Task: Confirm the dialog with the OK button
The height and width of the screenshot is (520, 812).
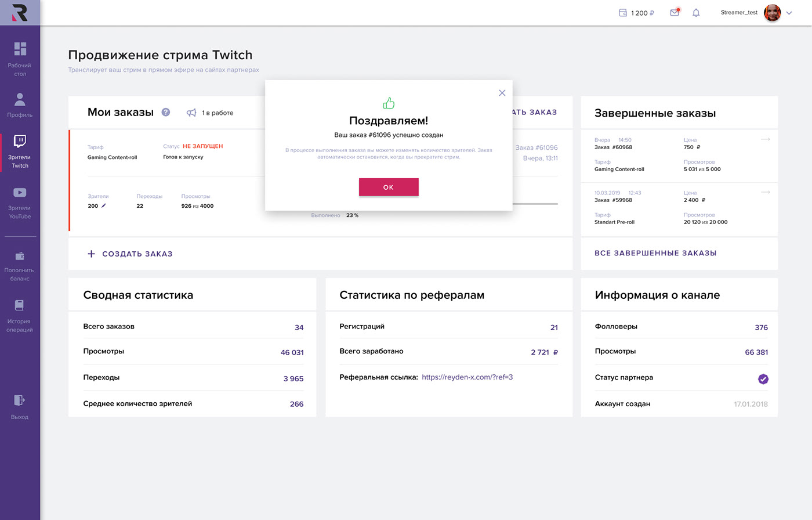Action: click(x=389, y=187)
